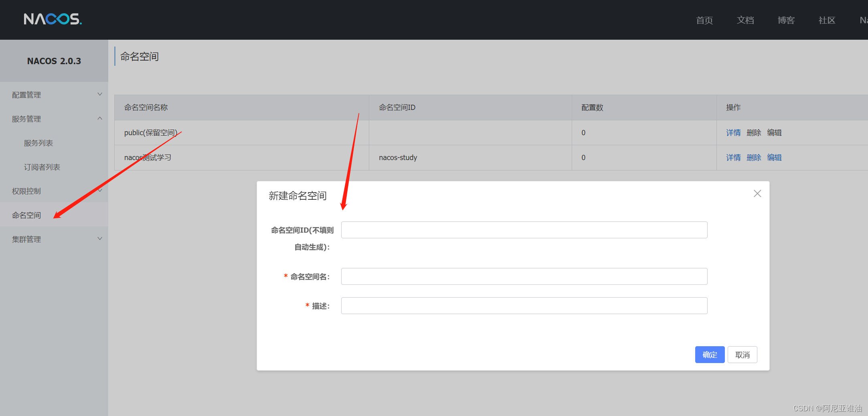Screen dimensions: 868x416
Task: Click 编辑 for public namespace
Action: coord(774,133)
